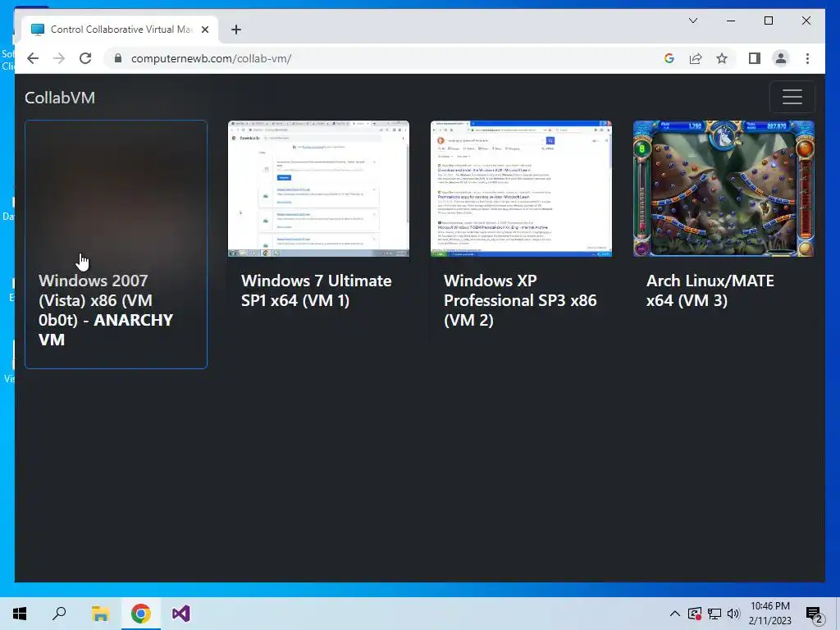Expand the tab search chevron
840x630 pixels.
point(692,21)
